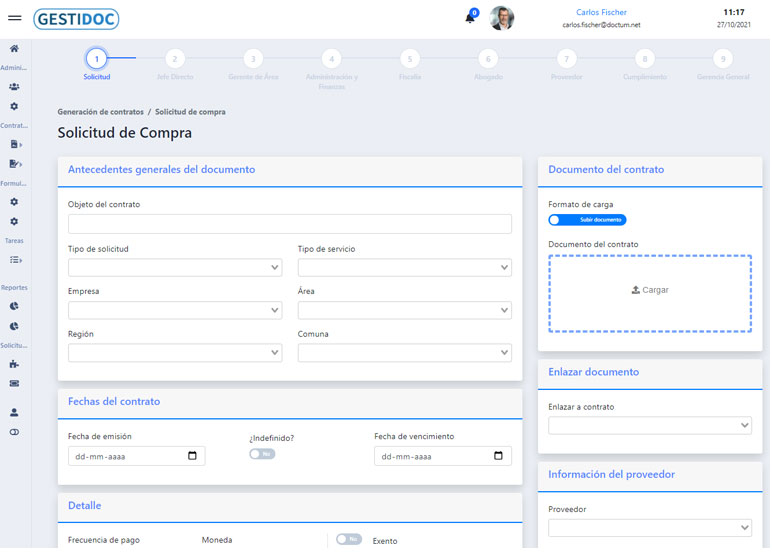The image size is (772, 552).
Task: Click the Antecedentes generales del documento header
Action: [161, 169]
